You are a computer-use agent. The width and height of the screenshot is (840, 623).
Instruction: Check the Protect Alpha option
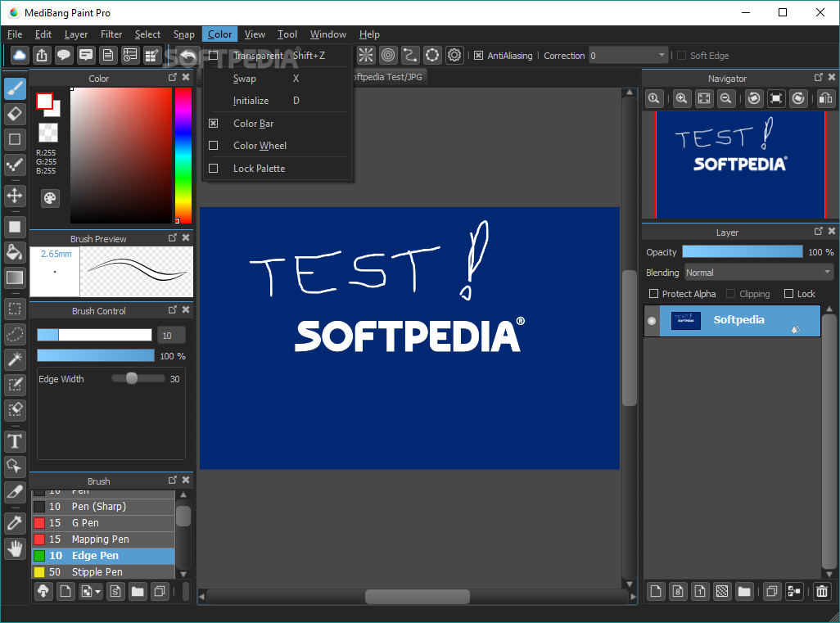653,294
